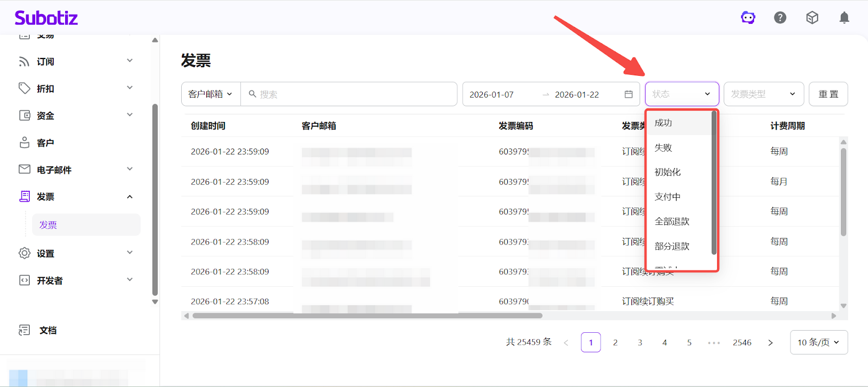The image size is (868, 387).
Task: Click the 折扣 discount tag icon
Action: (x=24, y=88)
